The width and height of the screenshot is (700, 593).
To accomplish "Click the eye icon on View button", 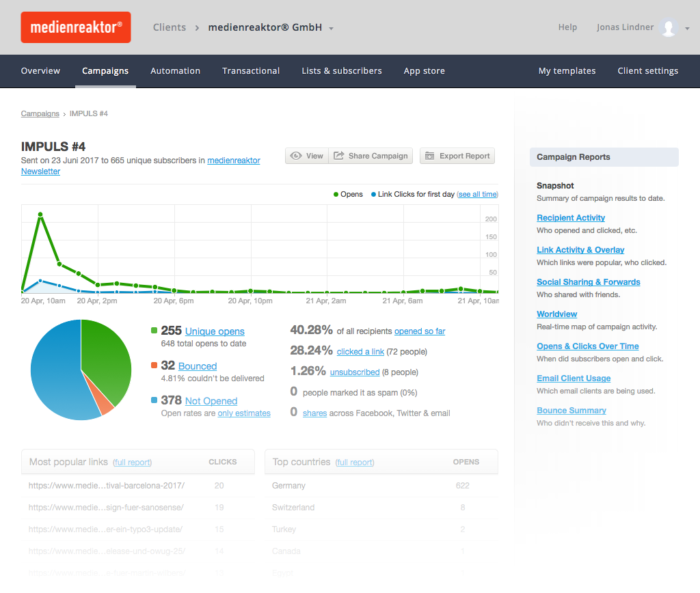I will [x=295, y=156].
